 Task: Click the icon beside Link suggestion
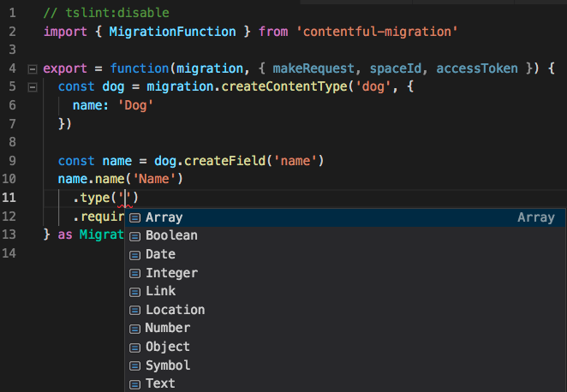click(135, 292)
